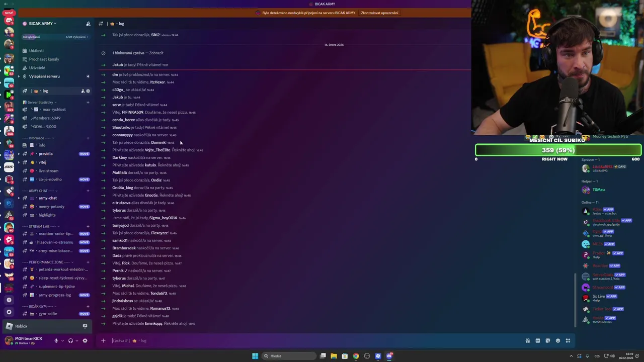The height and width of the screenshot is (362, 644).
Task: Open Discord direct messages home icon
Action: pyautogui.click(x=9, y=21)
